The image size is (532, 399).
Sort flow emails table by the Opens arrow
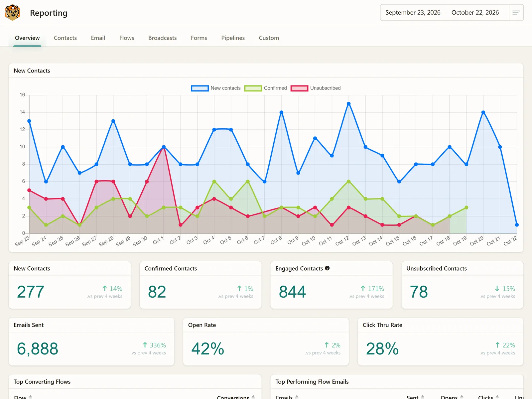[x=462, y=397]
